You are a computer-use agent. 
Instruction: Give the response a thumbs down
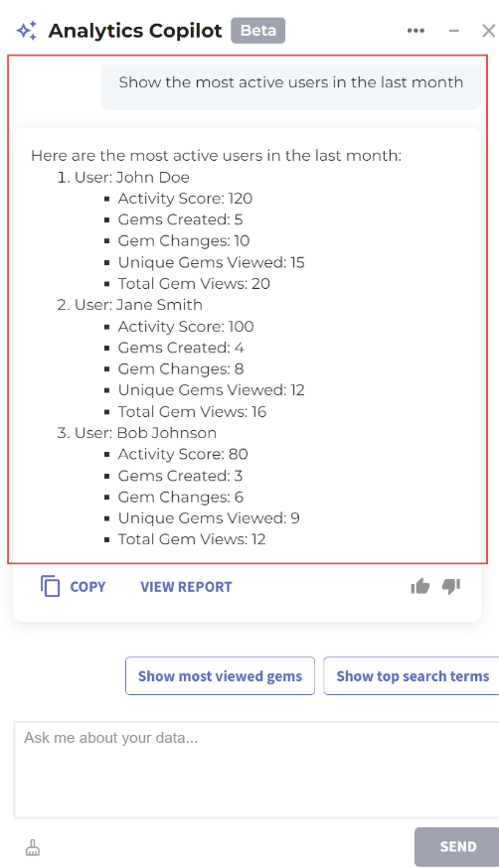(451, 586)
